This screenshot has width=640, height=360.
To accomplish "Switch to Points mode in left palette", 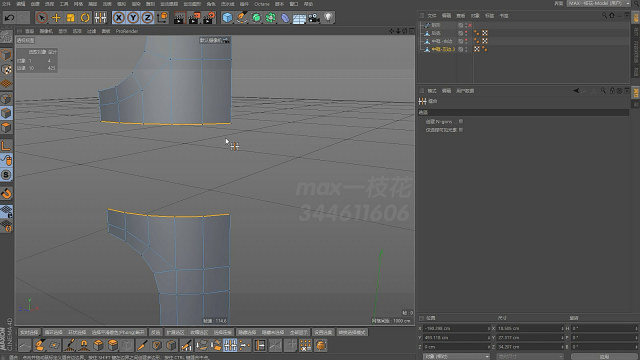I will pos(6,98).
